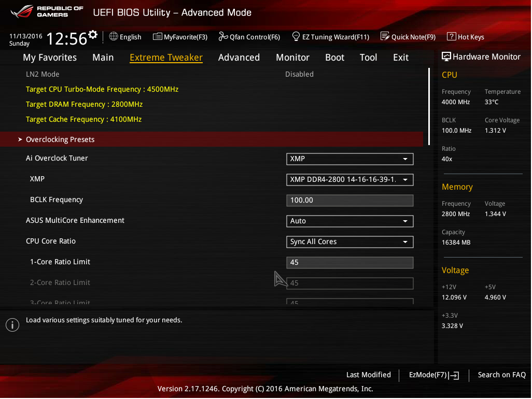Viewport: 532px width, 399px height.
Task: Click 1-Core Ratio Limit label
Action: (60, 262)
